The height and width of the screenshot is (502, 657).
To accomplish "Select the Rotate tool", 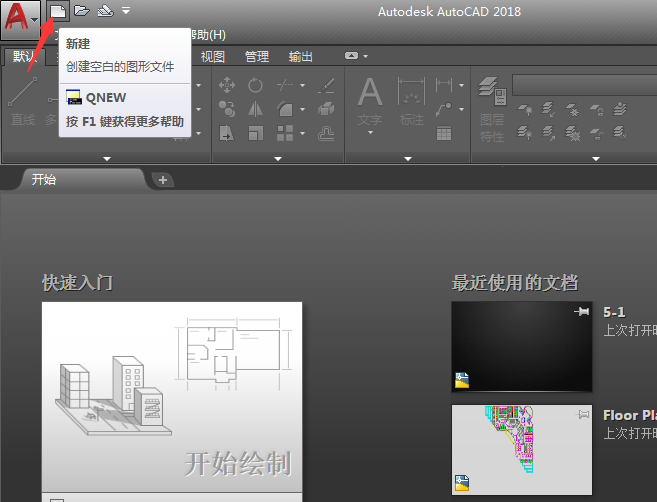I will pyautogui.click(x=255, y=85).
